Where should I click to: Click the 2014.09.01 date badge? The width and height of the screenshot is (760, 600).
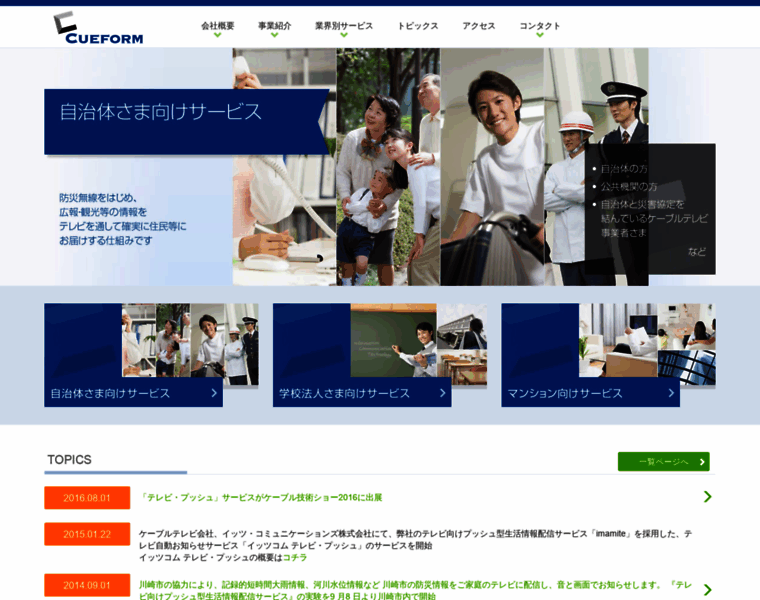pos(87,585)
